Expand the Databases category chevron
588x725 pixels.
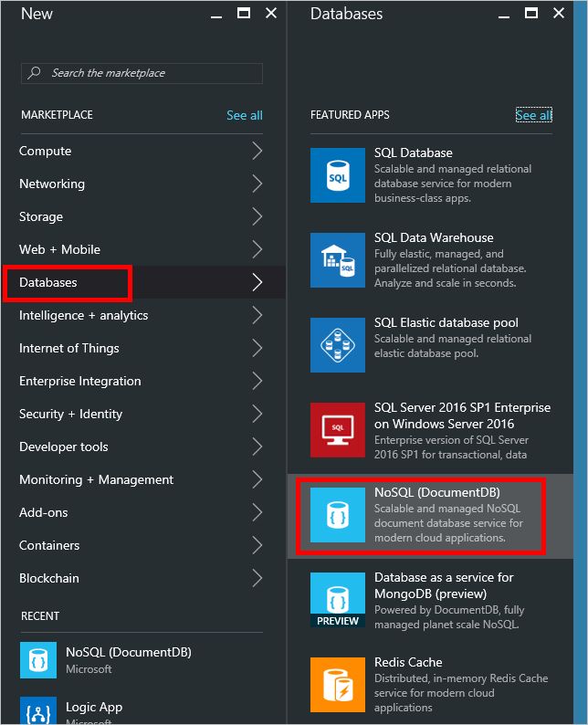[x=257, y=282]
